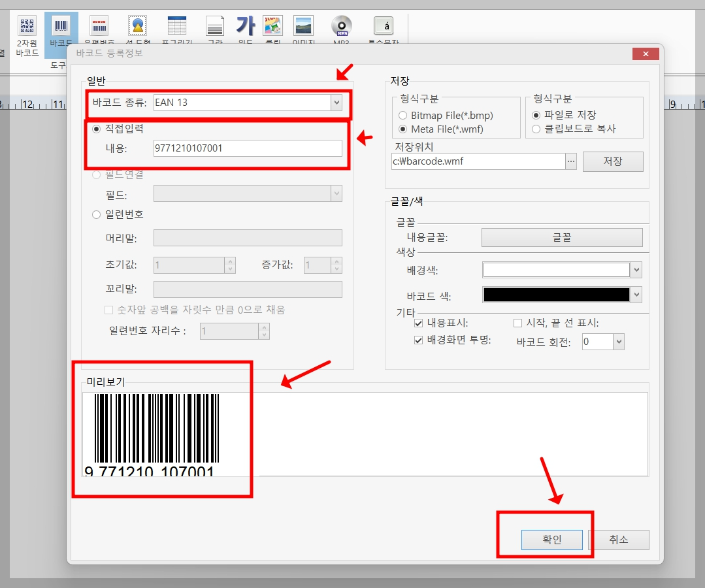Select the MP3 disc tool icon
The image size is (705, 588).
(342, 25)
